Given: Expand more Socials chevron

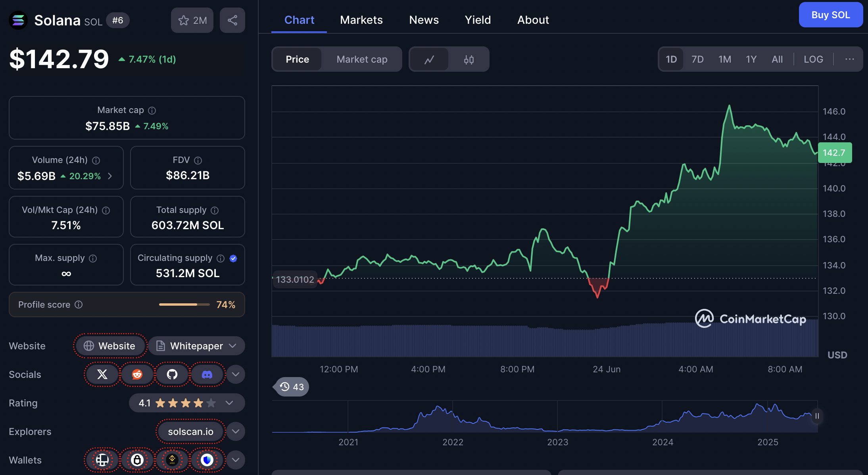Looking at the screenshot, I should coord(236,374).
